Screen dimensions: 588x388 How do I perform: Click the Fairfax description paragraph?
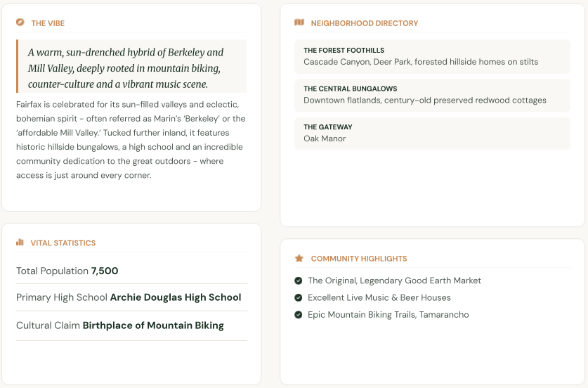tap(131, 140)
